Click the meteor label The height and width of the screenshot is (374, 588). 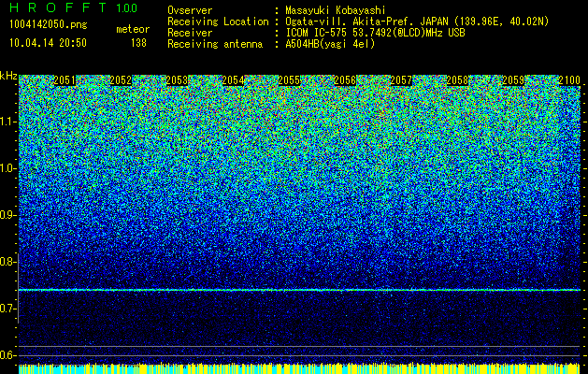[x=133, y=29]
